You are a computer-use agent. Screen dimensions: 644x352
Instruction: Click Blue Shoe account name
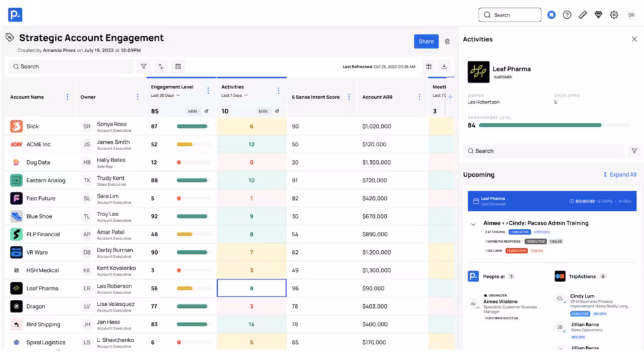pyautogui.click(x=40, y=216)
